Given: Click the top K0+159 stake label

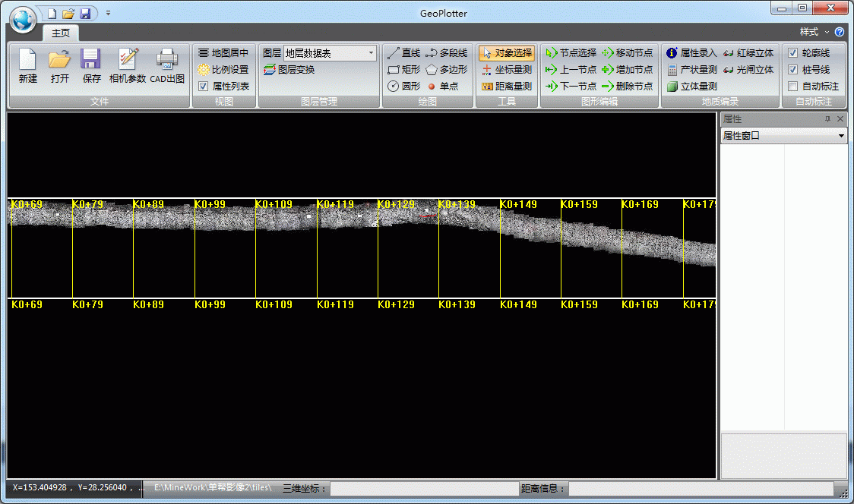Looking at the screenshot, I should pyautogui.click(x=579, y=204).
